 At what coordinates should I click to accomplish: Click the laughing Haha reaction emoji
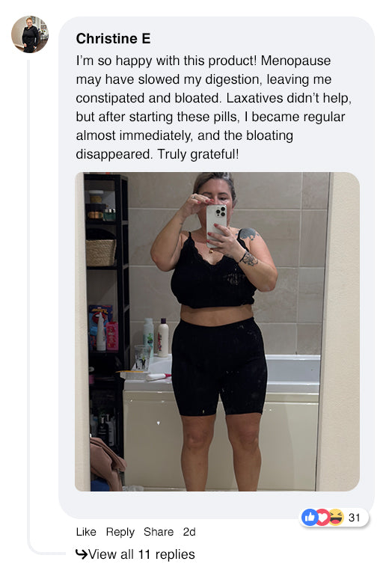[x=336, y=518]
